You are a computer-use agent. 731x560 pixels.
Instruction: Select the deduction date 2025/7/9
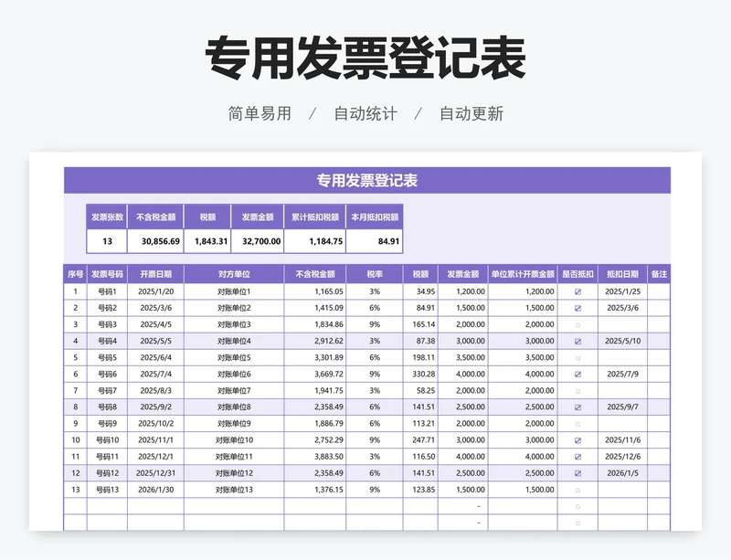pos(622,374)
